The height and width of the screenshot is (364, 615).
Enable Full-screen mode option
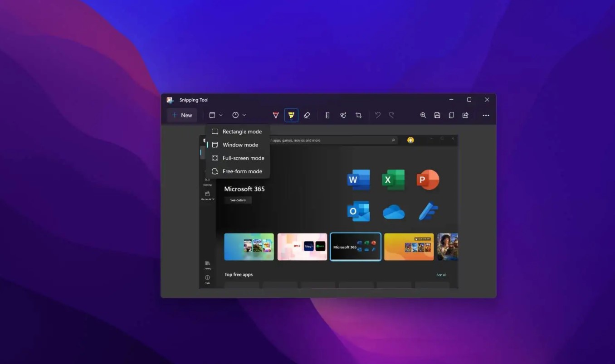(x=243, y=158)
